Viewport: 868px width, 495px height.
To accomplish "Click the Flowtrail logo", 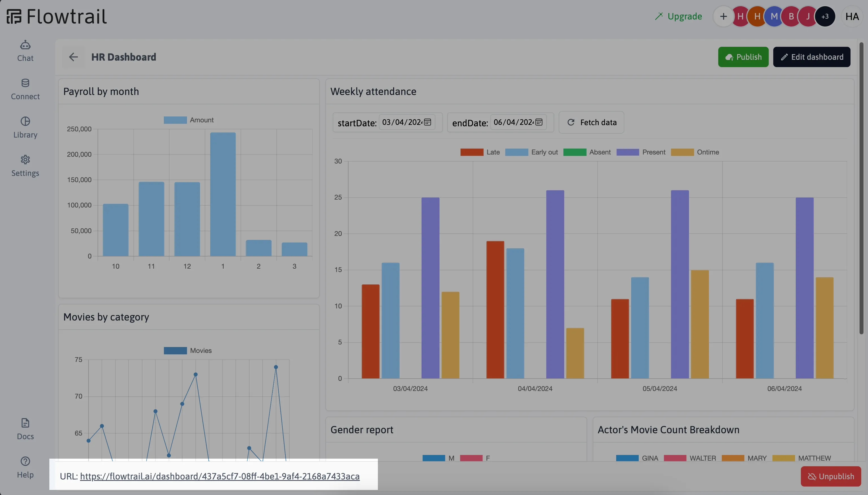I will pyautogui.click(x=56, y=16).
